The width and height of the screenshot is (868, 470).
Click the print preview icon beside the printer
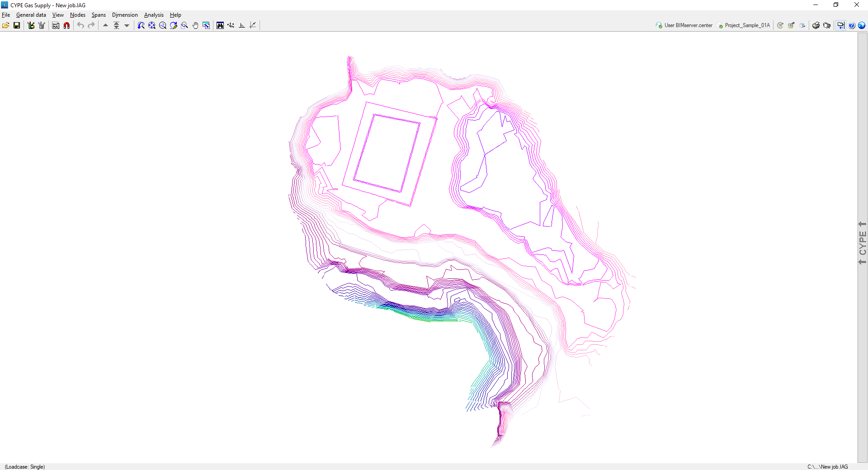coord(827,25)
